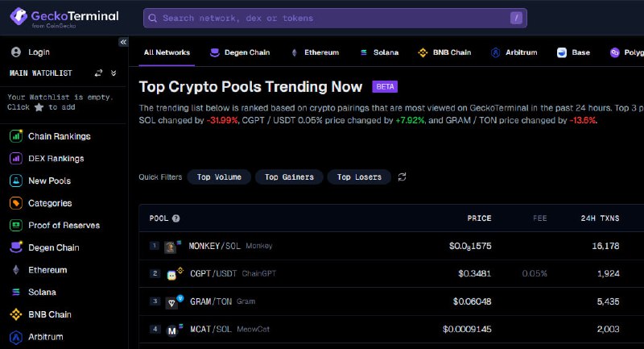Apply the Top Volume quick filter
Image resolution: width=644 pixels, height=349 pixels.
tap(219, 177)
